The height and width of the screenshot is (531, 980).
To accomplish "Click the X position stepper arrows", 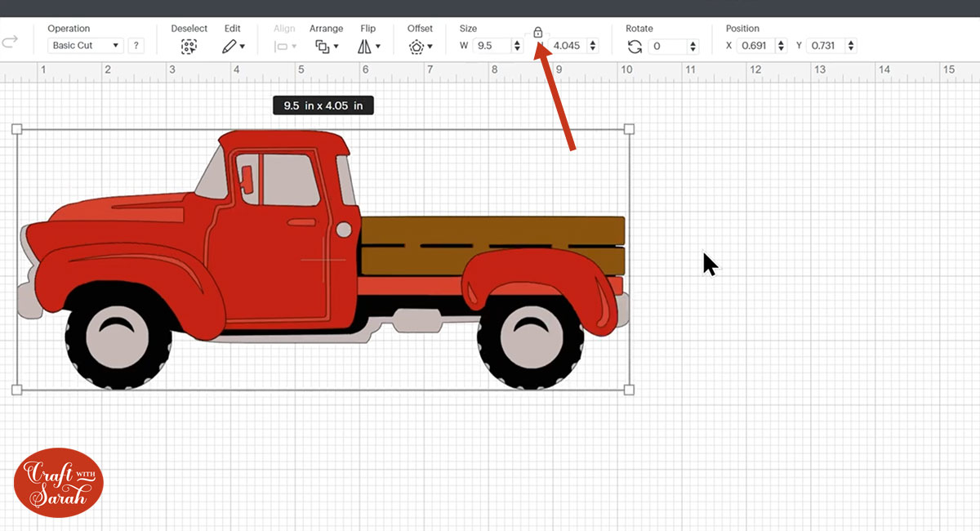I will pos(781,46).
